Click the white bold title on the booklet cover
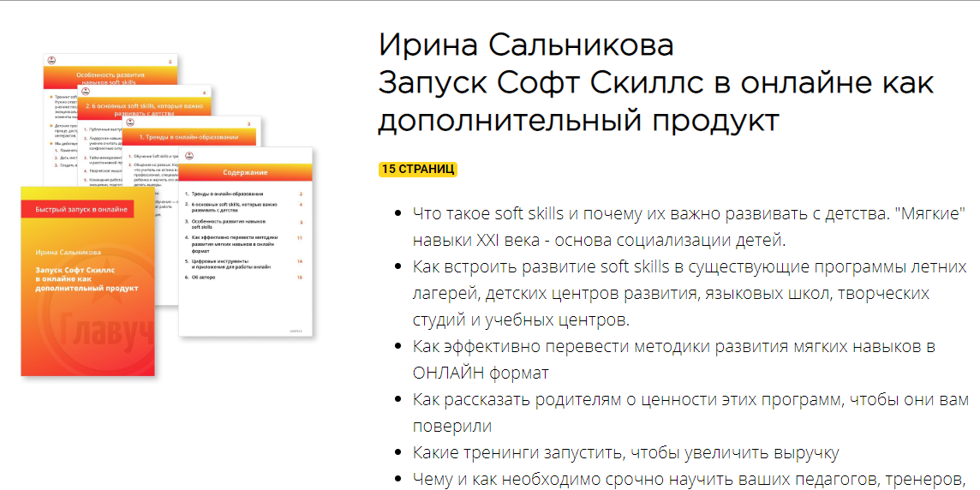The height and width of the screenshot is (490, 980). [87, 278]
